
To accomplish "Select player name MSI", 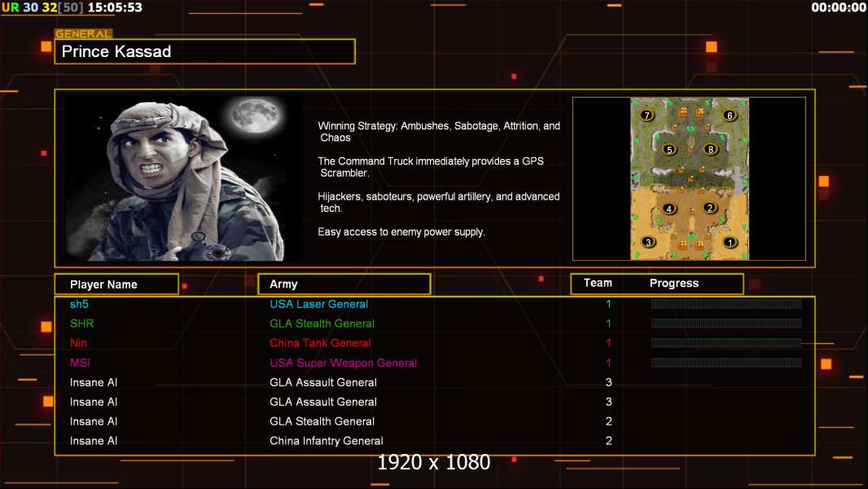I will tap(80, 363).
